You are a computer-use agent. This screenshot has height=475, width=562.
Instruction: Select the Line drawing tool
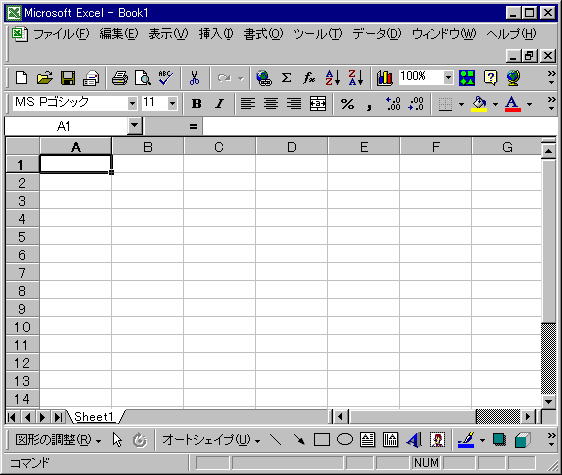point(275,440)
